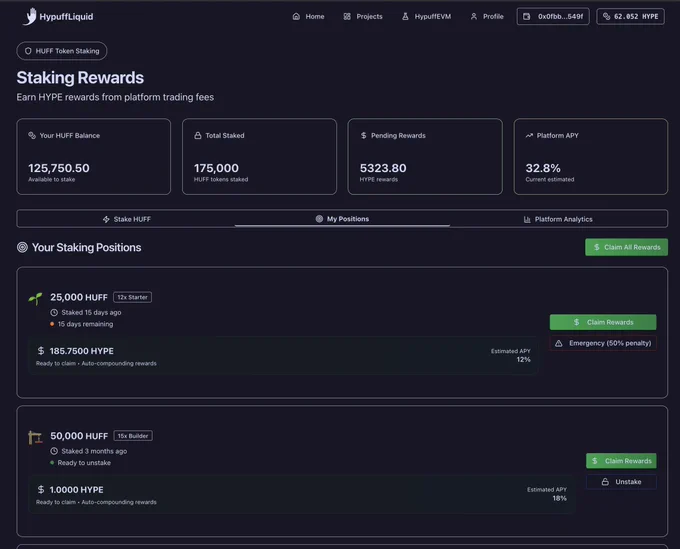The width and height of the screenshot is (680, 549).
Task: Click the warning triangle icon in Emergency button
Action: [x=559, y=343]
